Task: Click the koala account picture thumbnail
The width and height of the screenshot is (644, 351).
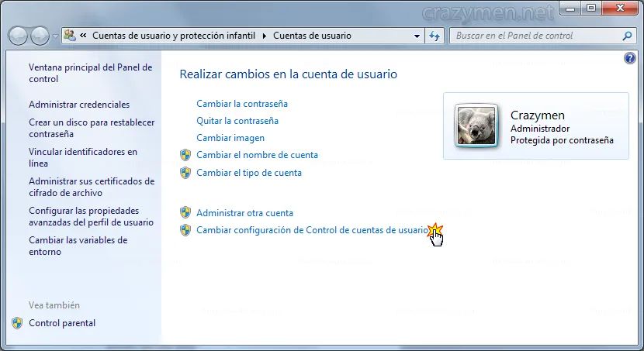Action: coord(476,126)
